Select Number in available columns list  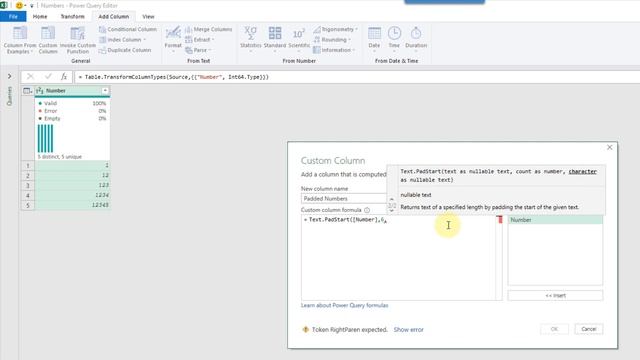555,220
